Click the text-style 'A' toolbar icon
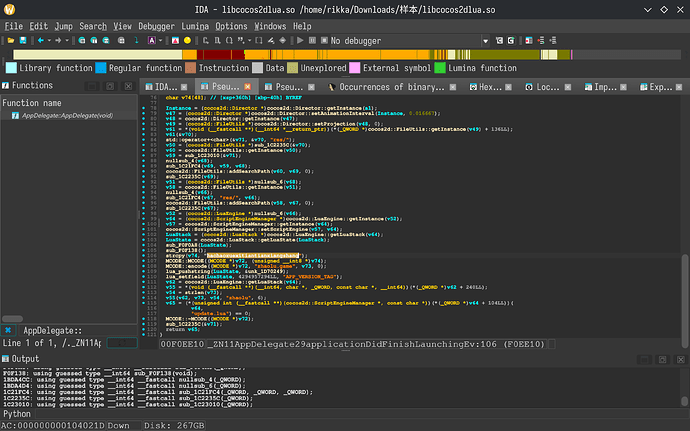This screenshot has height=431, width=690. [151, 41]
